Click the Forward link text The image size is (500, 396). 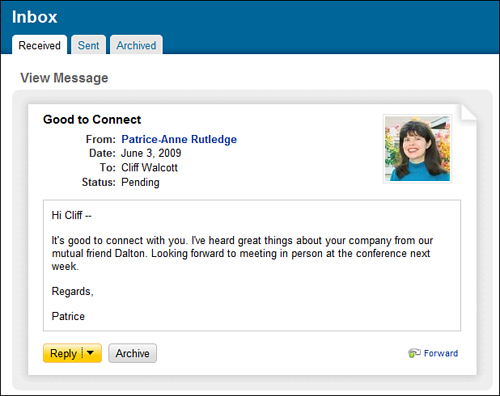(441, 353)
